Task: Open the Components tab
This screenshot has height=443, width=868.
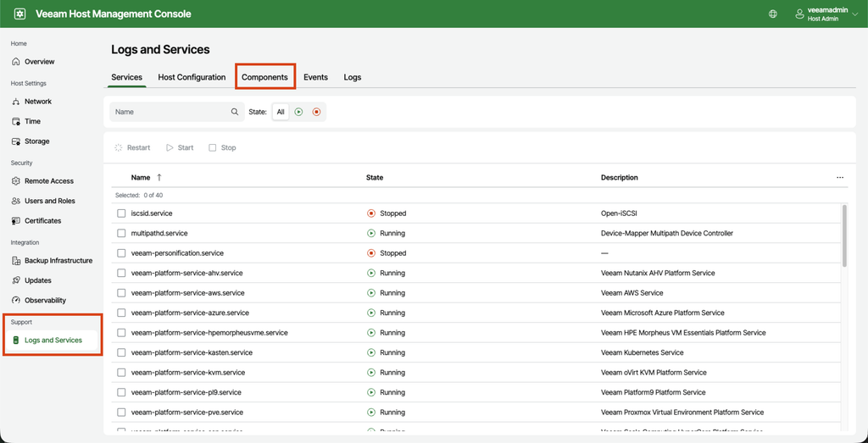Action: (x=264, y=77)
